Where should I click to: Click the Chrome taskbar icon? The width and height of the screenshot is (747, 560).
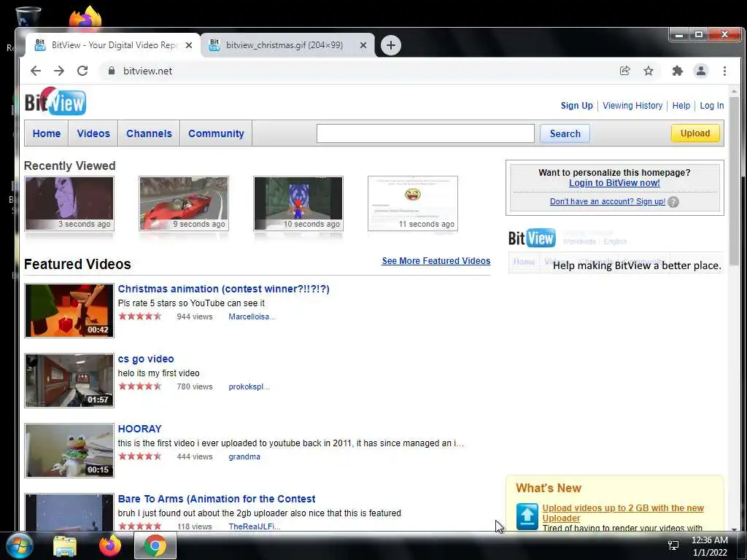155,545
